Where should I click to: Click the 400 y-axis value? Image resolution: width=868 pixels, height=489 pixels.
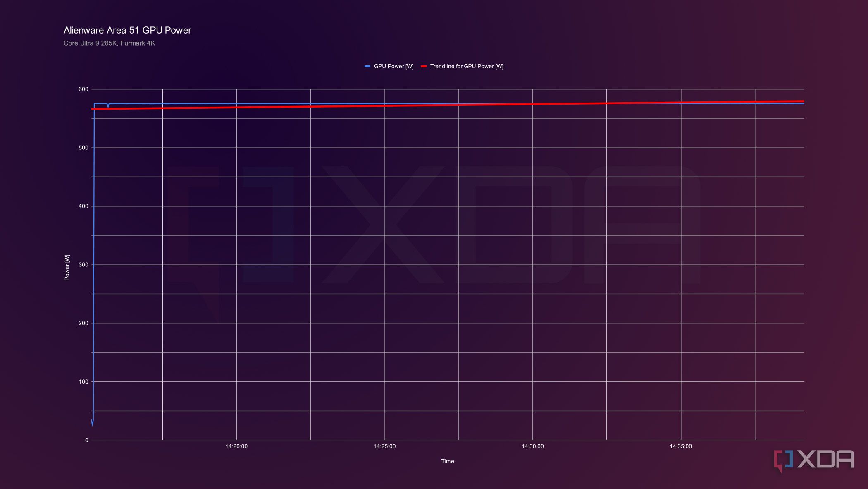click(x=83, y=206)
